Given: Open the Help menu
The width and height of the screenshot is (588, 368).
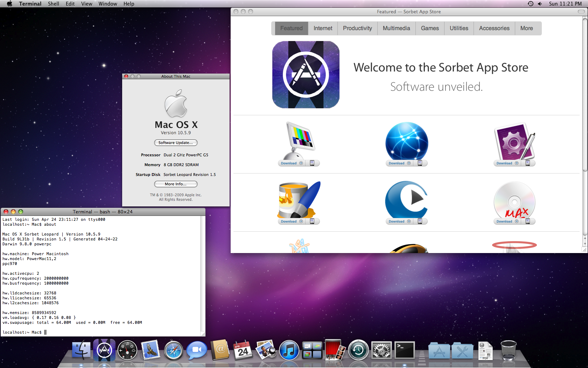Looking at the screenshot, I should pyautogui.click(x=129, y=4).
